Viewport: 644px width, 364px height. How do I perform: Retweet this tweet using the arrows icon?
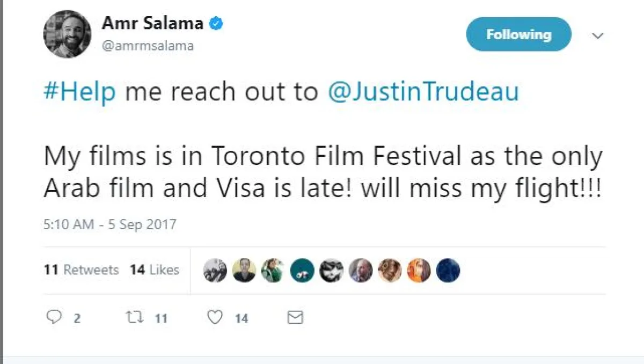point(133,318)
